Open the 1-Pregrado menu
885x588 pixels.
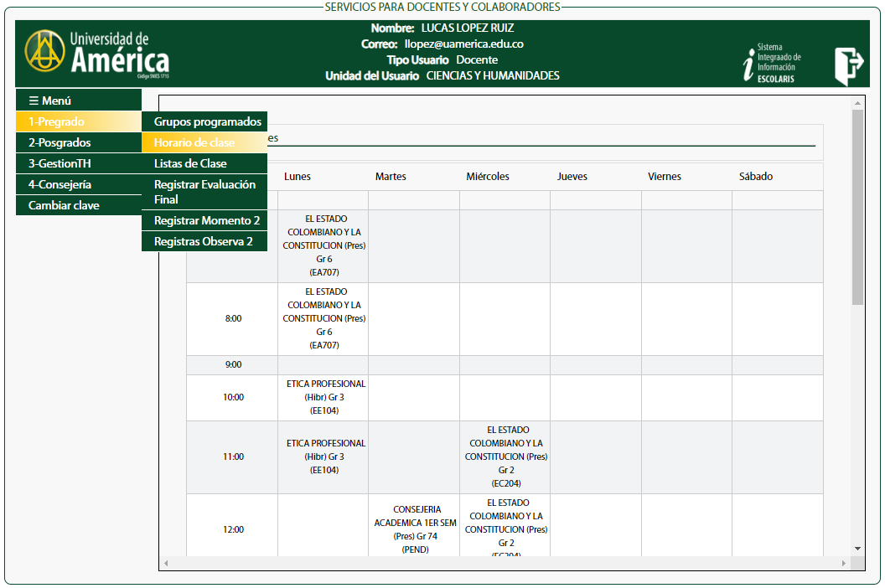point(79,121)
